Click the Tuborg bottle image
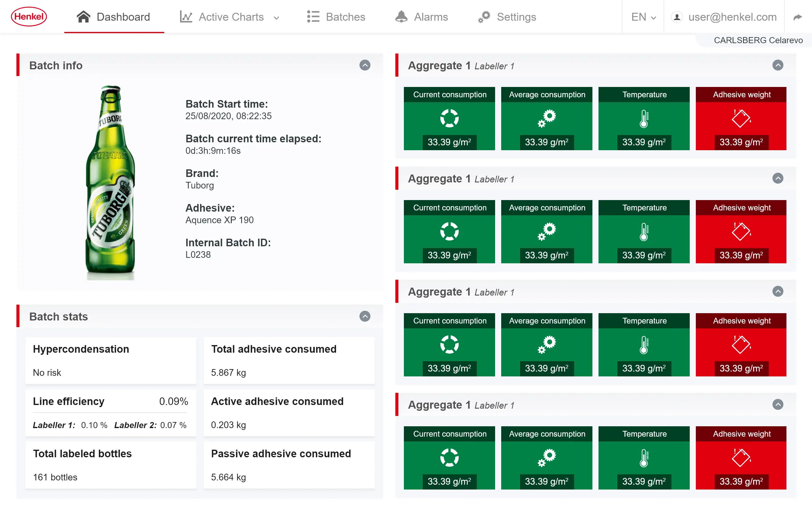This screenshot has height=526, width=812. tap(110, 183)
